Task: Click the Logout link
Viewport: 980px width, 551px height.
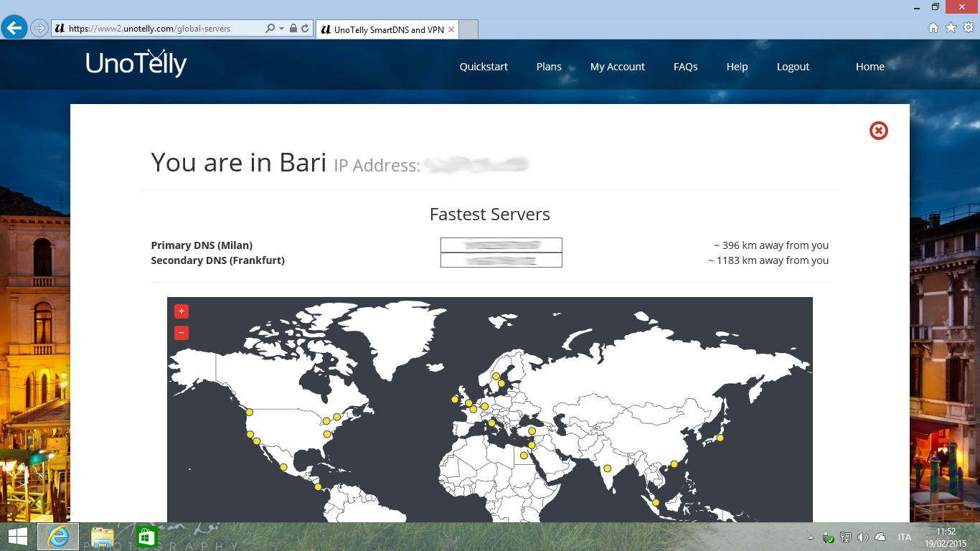Action: coord(793,67)
